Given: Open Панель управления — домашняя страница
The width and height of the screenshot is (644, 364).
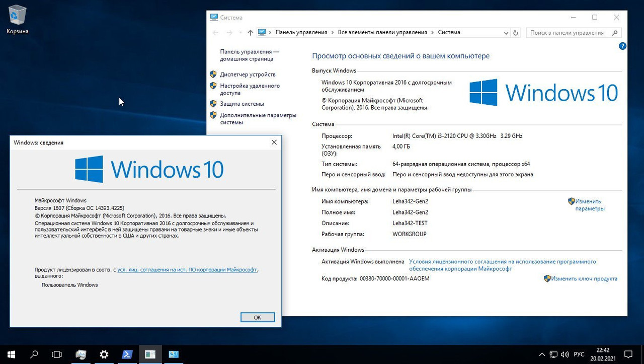Looking at the screenshot, I should [x=249, y=55].
